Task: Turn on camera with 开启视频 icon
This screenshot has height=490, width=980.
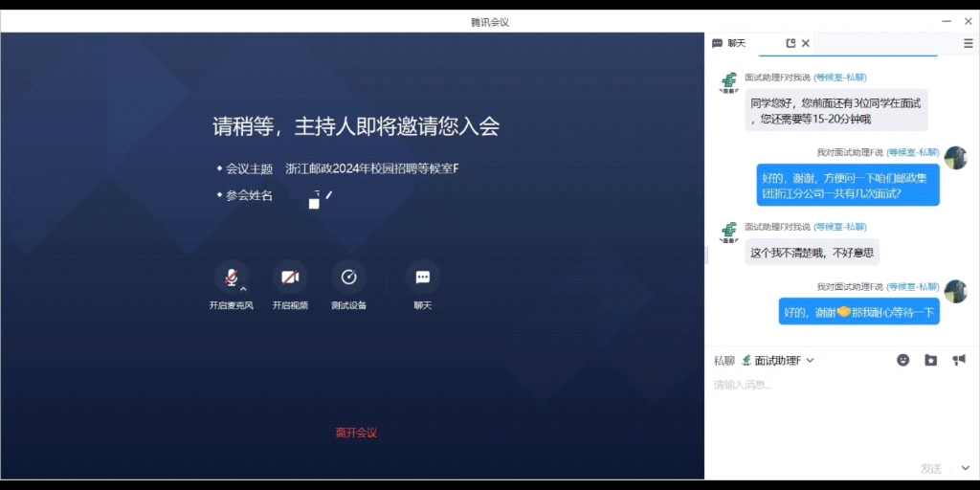Action: [x=290, y=277]
